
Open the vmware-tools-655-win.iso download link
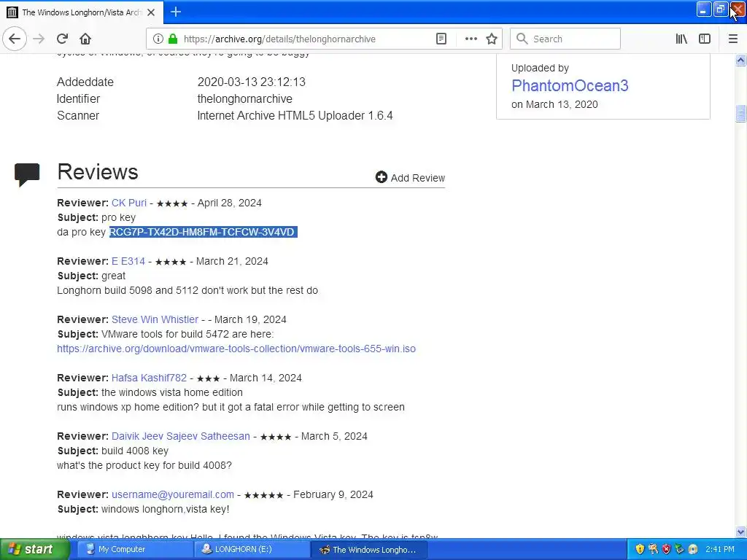click(236, 349)
